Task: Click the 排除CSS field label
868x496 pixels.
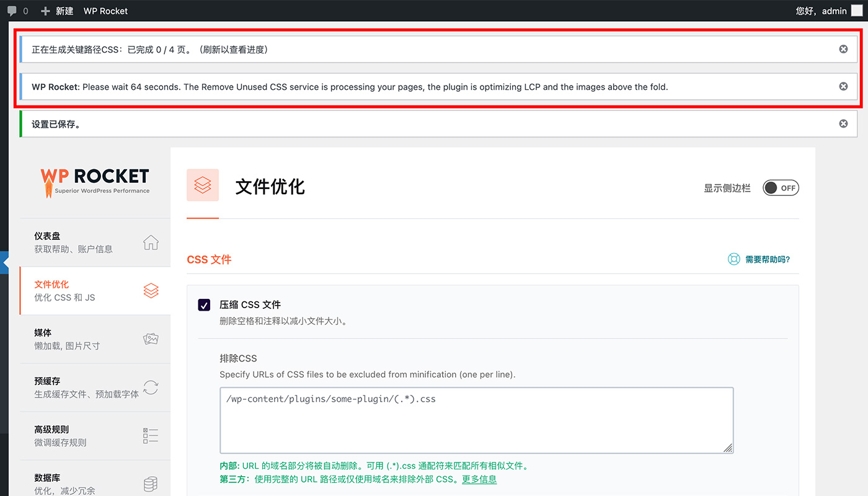Action: coord(238,358)
